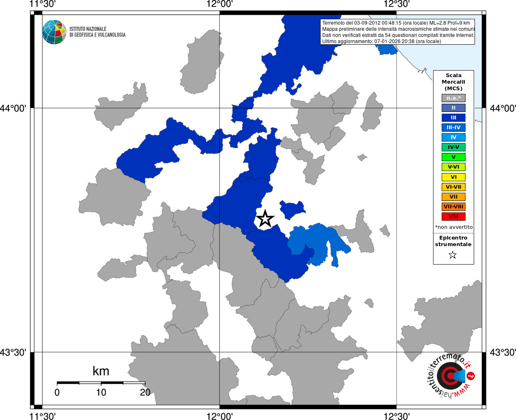Image resolution: width=516 pixels, height=420 pixels.
Task: Select the VI-VII legend swatch
Action: click(454, 187)
